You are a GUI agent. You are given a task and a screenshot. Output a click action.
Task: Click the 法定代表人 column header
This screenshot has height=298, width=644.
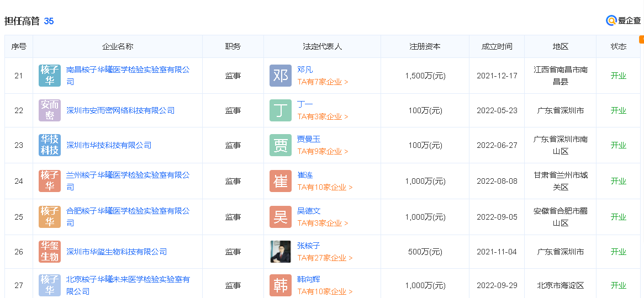click(323, 46)
